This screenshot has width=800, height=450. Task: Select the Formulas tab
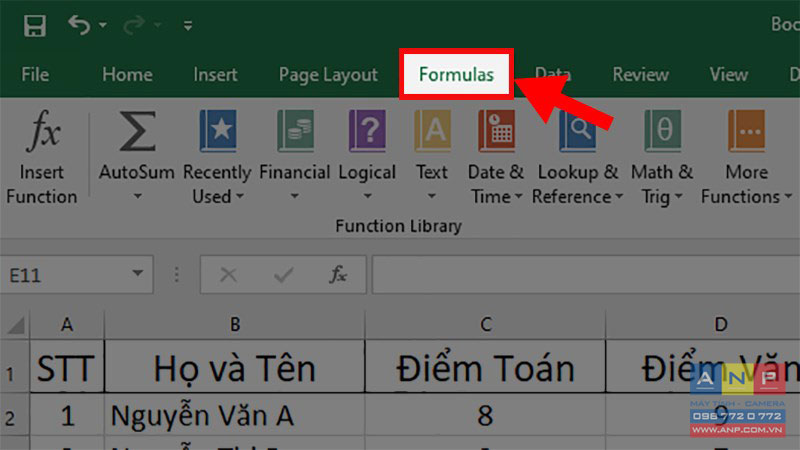point(456,74)
